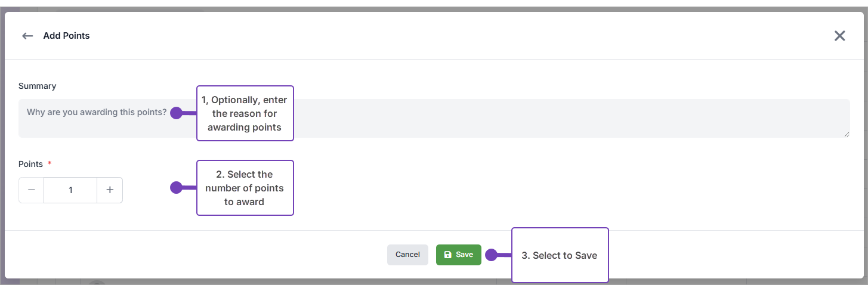
Task: Click the Summary text area resize handle
Action: pos(847,134)
